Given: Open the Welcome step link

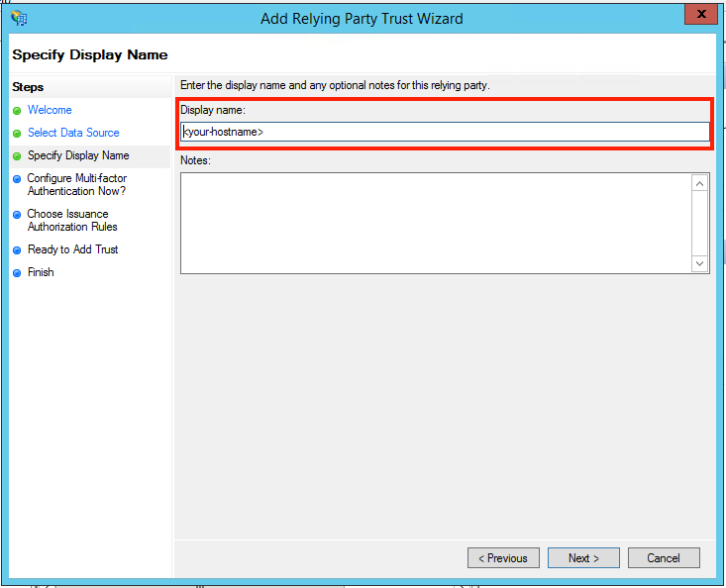Looking at the screenshot, I should [50, 110].
